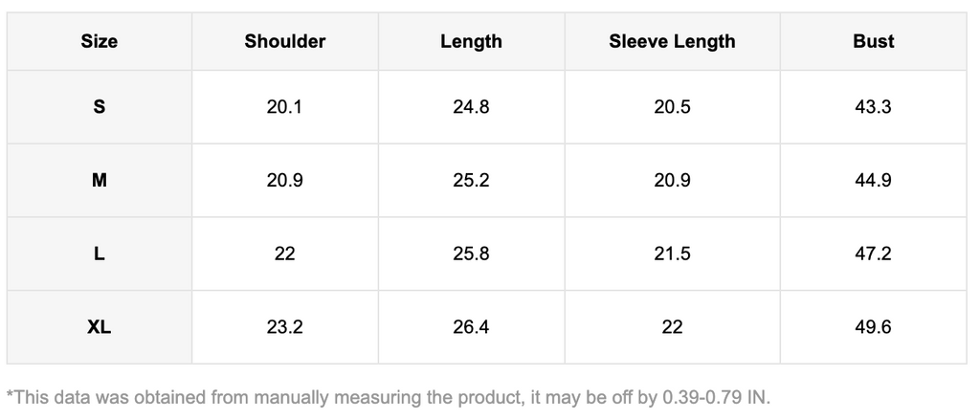This screenshot has width=980, height=420.
Task: Select the L size row label
Action: (x=99, y=254)
